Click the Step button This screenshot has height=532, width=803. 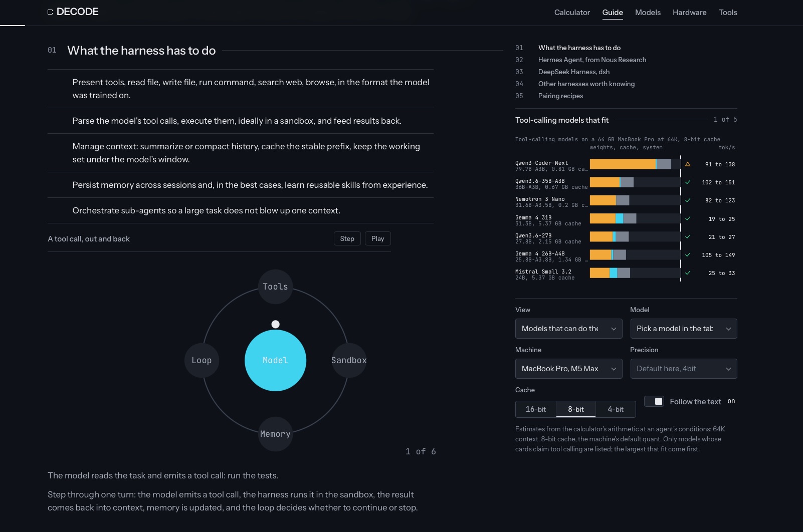(347, 238)
